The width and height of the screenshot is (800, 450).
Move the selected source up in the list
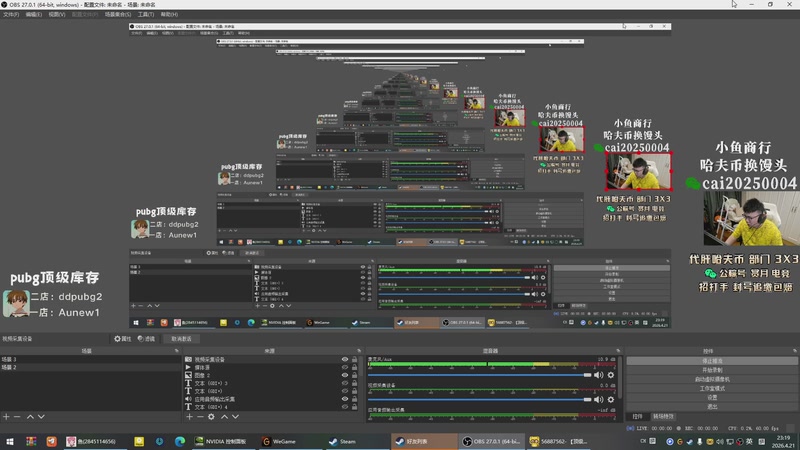tap(224, 417)
